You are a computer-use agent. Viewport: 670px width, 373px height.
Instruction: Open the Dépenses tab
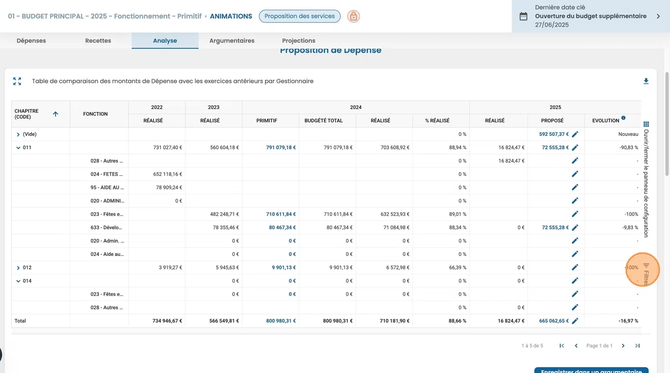[31, 41]
